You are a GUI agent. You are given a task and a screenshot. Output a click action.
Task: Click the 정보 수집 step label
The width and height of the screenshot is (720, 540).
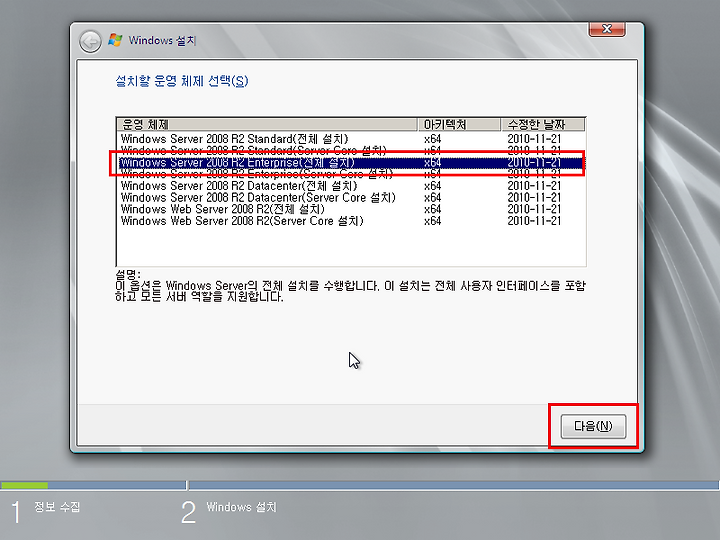coord(57,507)
